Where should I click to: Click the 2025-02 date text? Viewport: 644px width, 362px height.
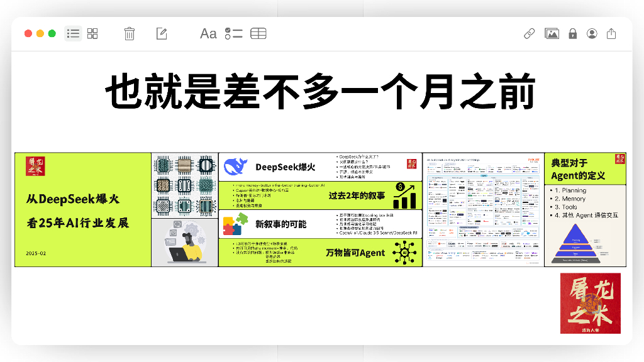[36, 253]
